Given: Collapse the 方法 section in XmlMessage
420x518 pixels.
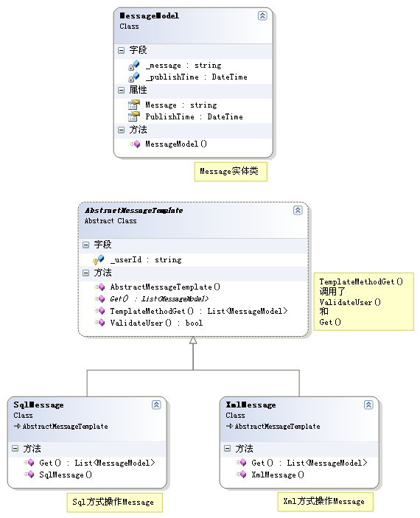Looking at the screenshot, I should (x=228, y=449).
